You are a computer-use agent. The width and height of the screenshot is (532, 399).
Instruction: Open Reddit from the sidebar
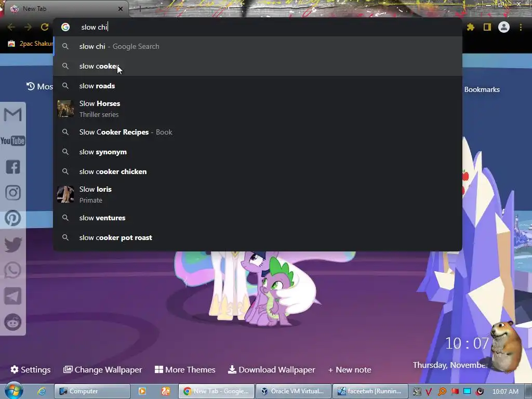(13, 322)
